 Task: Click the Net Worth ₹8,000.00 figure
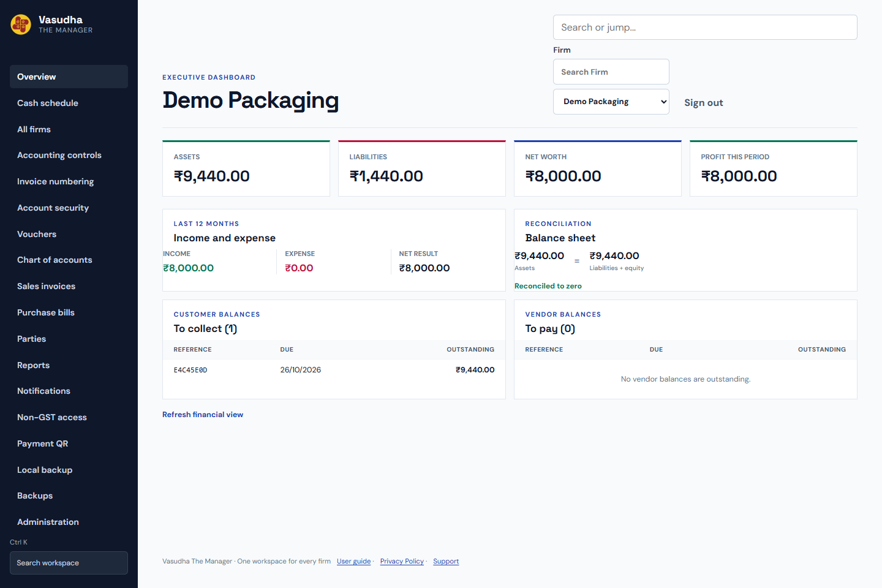click(563, 176)
